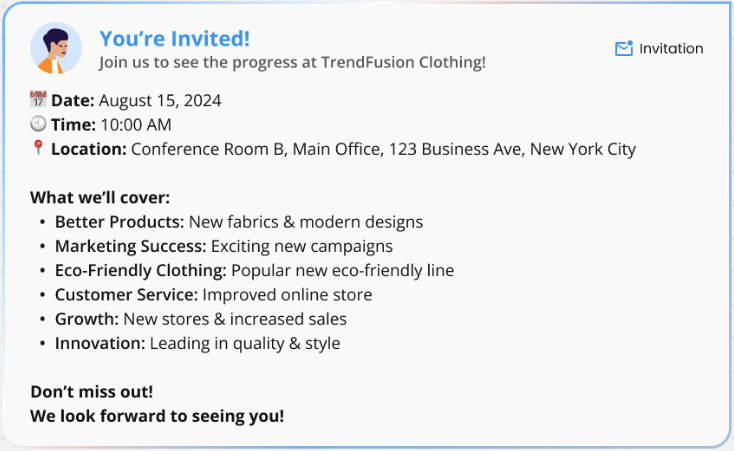The height and width of the screenshot is (451, 734).
Task: Select the Invitation label text
Action: (671, 48)
